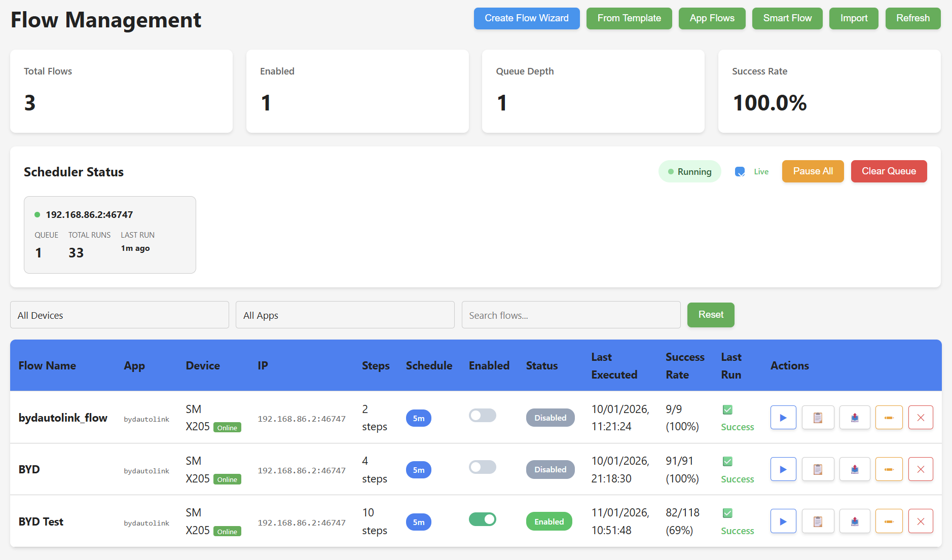952x560 pixels.
Task: Switch to the App Flows view
Action: pyautogui.click(x=712, y=18)
